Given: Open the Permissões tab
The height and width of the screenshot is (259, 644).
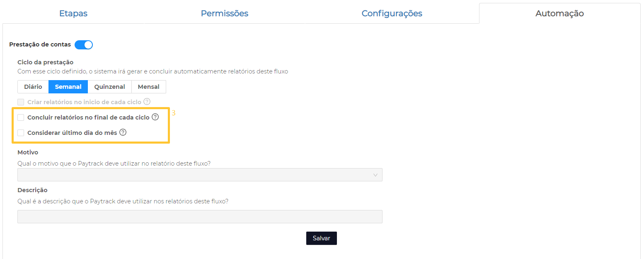Looking at the screenshot, I should tap(225, 13).
